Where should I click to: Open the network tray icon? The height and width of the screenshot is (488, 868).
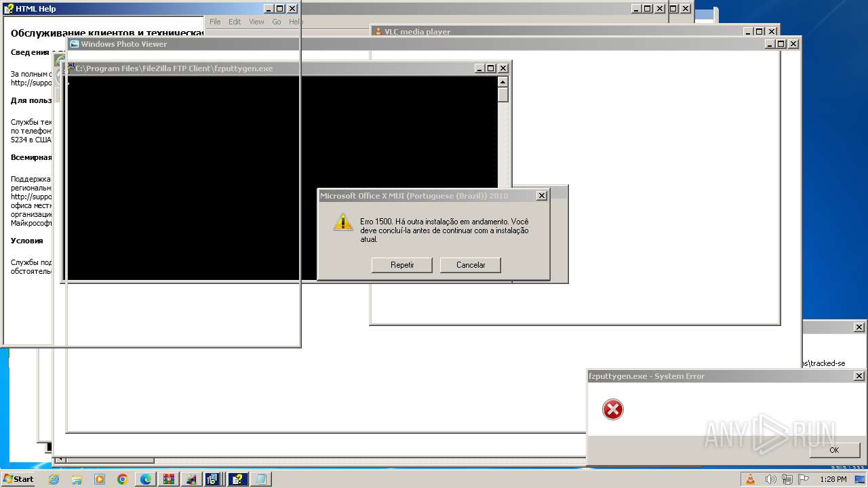787,479
